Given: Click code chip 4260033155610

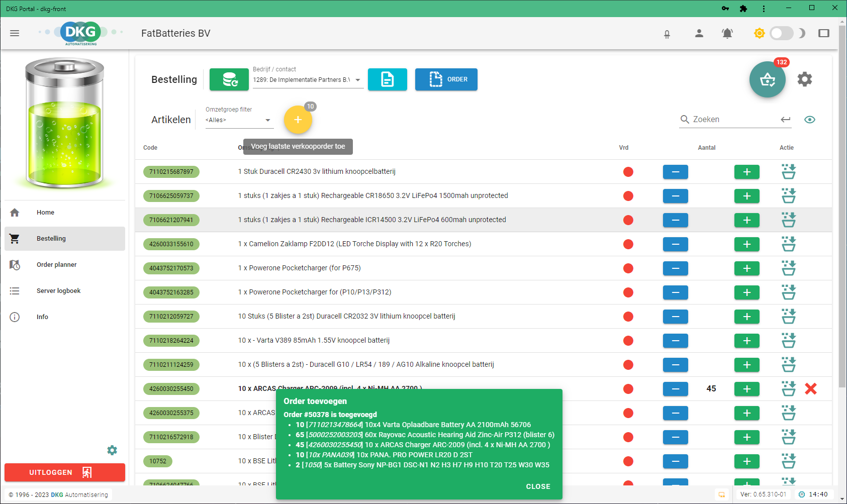Looking at the screenshot, I should point(171,244).
